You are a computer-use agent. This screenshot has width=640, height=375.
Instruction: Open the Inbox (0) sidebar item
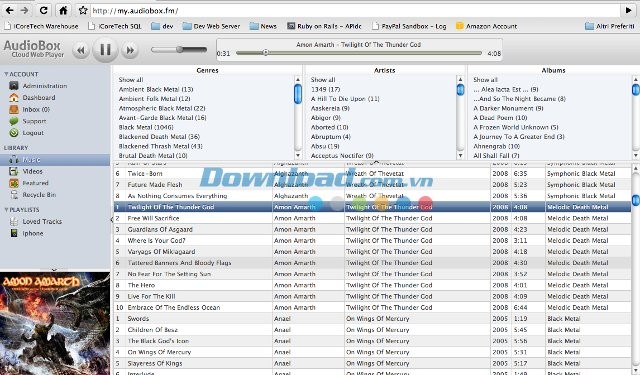29,109
